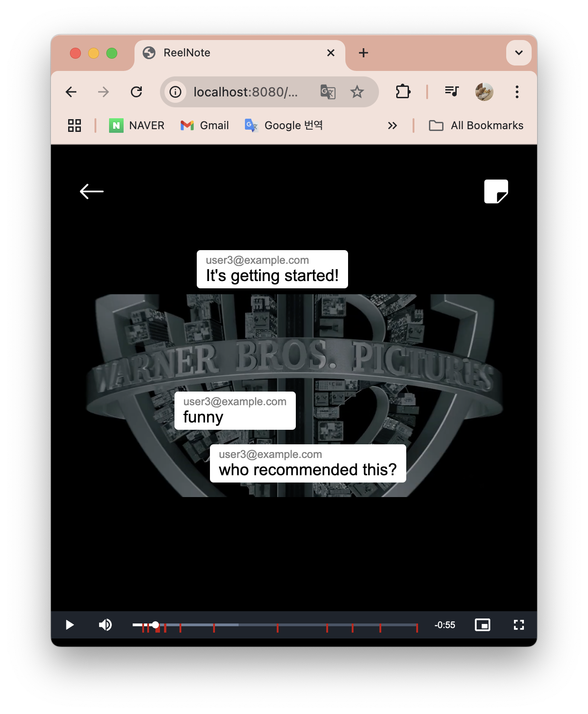The width and height of the screenshot is (588, 714).
Task: Click the browser forward button
Action: click(x=104, y=92)
